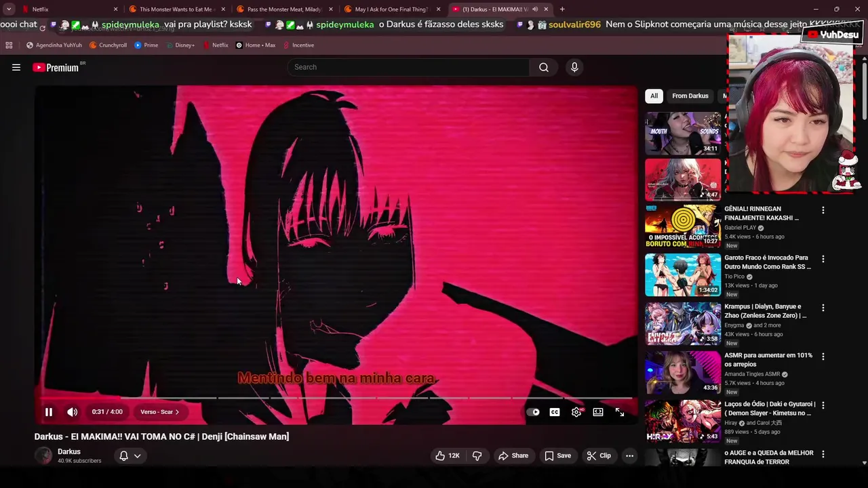The height and width of the screenshot is (488, 868).
Task: Enter fullscreen mode
Action: (x=620, y=412)
